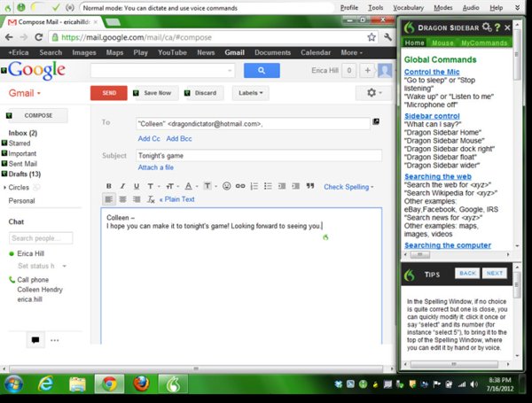Open Vocabulary menu in DragonBar
532x403 pixels.
click(x=408, y=7)
